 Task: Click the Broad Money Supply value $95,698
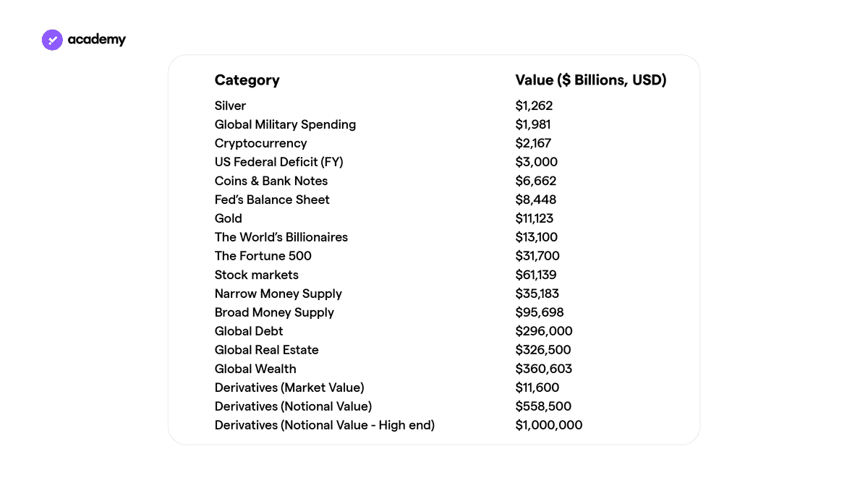tap(540, 312)
